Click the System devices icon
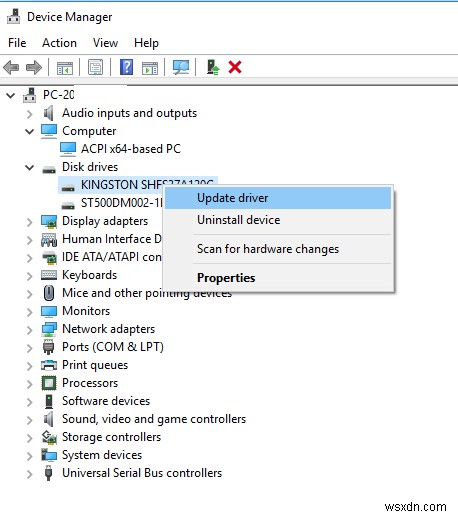 (x=49, y=455)
